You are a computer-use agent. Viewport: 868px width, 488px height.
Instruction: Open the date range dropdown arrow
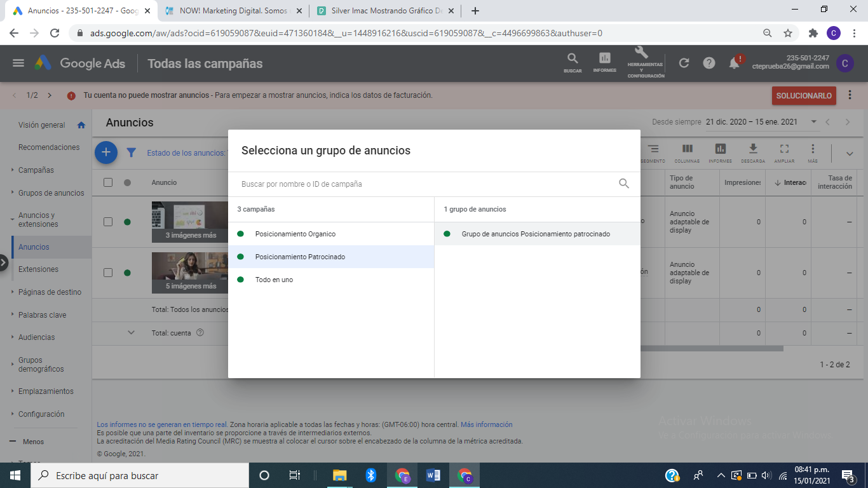[813, 122]
